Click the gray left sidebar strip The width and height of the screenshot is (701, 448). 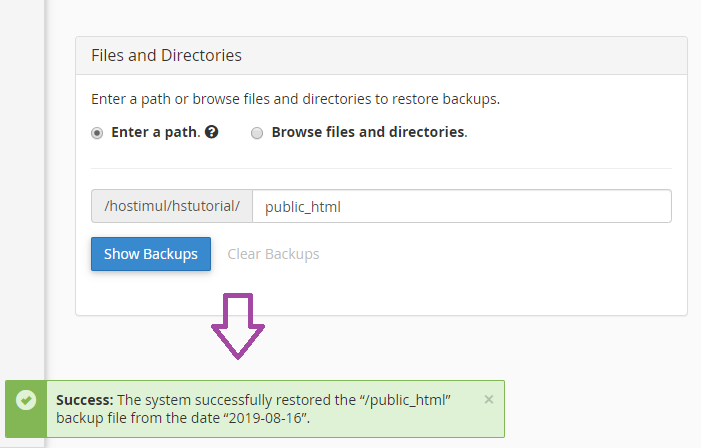(22, 200)
